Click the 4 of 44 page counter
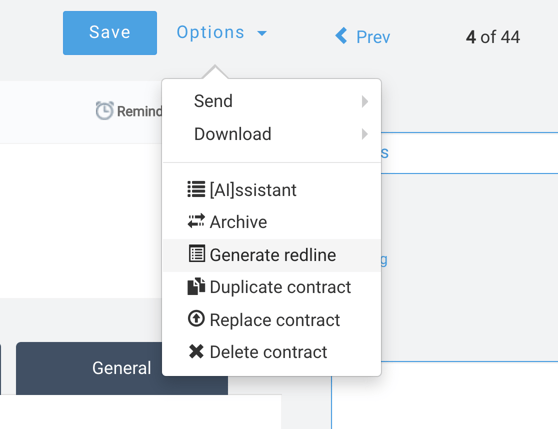The width and height of the screenshot is (558, 429). pos(493,37)
